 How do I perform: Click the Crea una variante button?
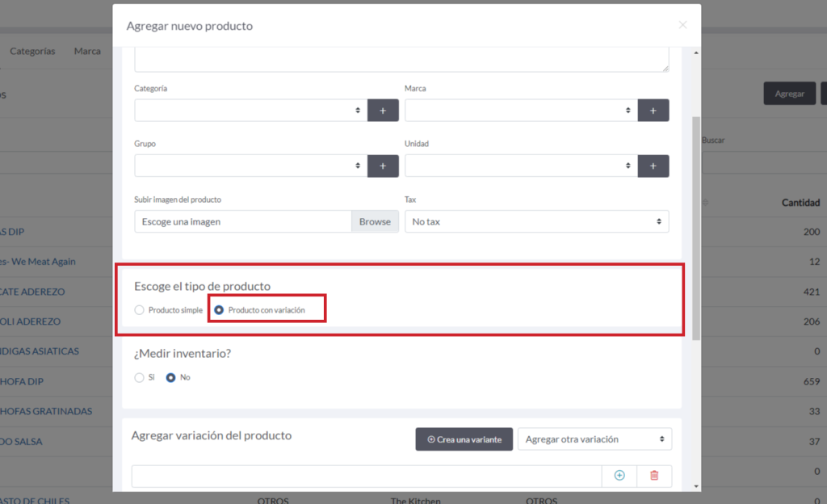pyautogui.click(x=464, y=439)
